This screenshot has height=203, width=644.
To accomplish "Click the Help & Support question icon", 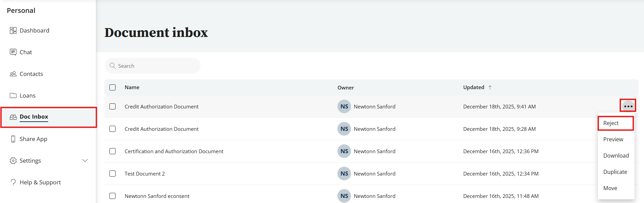I will click(x=13, y=182).
